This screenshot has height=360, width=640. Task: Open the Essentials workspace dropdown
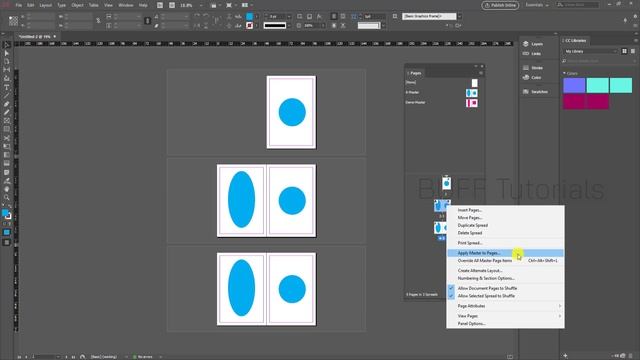click(537, 5)
